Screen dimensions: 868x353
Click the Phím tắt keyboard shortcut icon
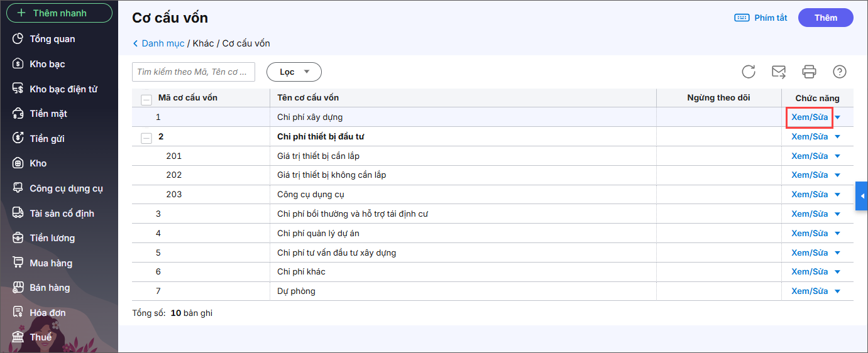click(742, 18)
